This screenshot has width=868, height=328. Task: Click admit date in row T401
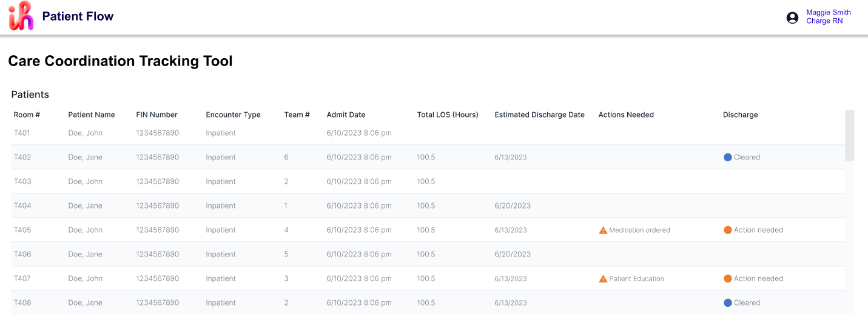pos(359,133)
